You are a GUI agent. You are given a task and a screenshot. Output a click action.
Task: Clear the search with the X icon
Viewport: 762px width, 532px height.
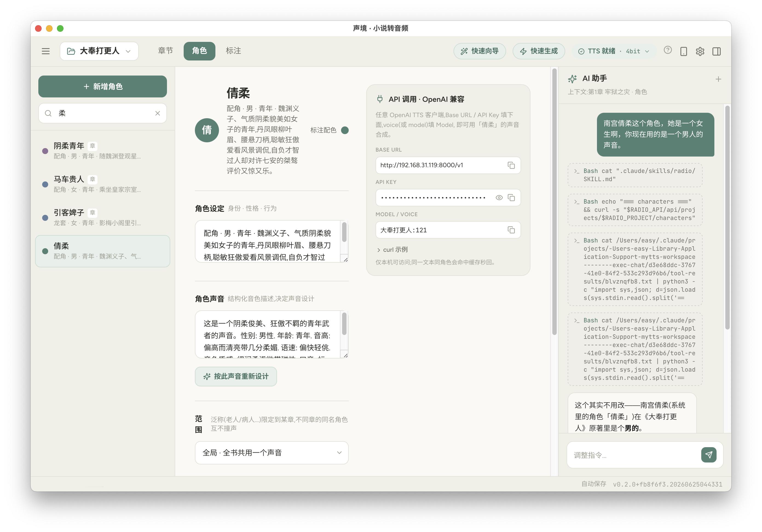158,113
